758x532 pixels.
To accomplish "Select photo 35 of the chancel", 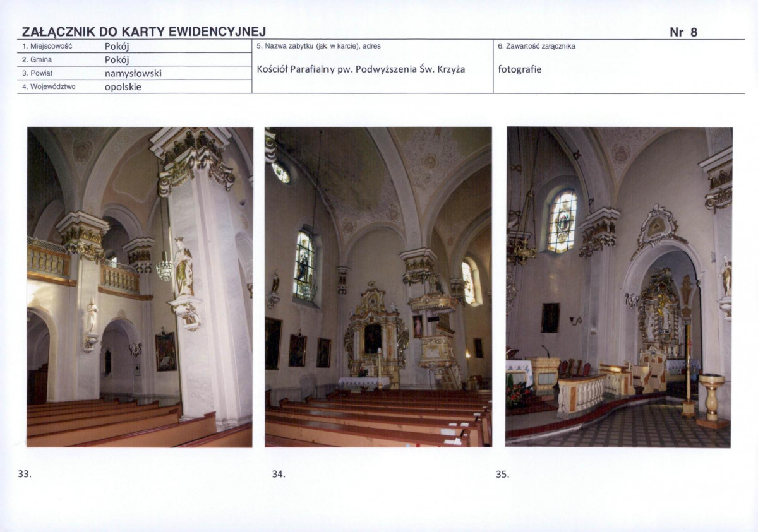I will point(619,287).
